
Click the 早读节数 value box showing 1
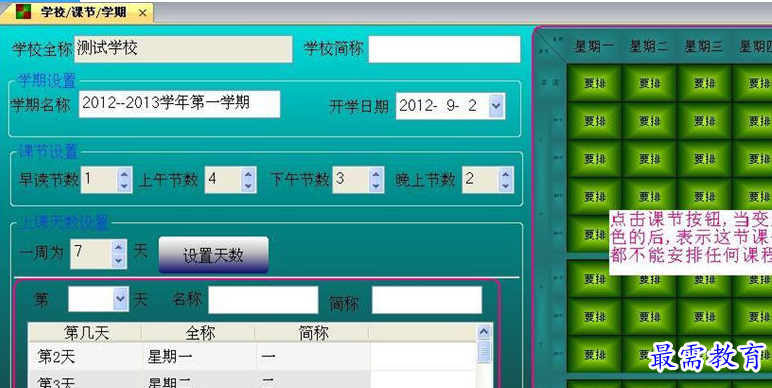click(99, 180)
